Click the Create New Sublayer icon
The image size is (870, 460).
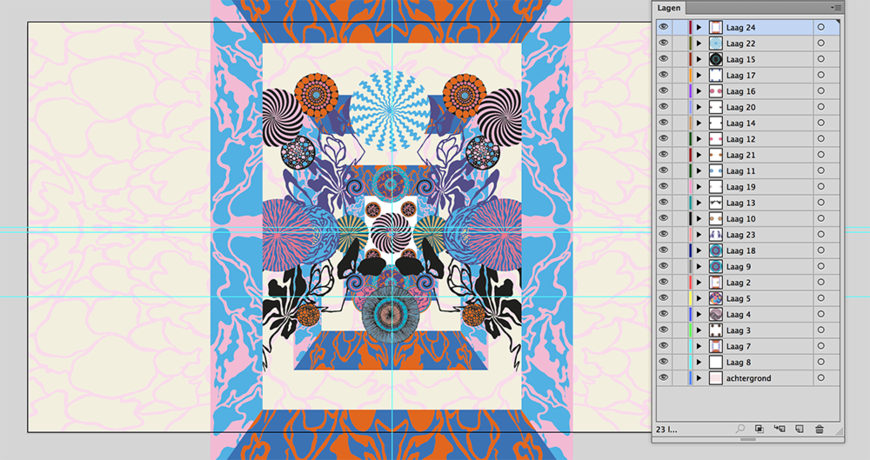pyautogui.click(x=779, y=429)
